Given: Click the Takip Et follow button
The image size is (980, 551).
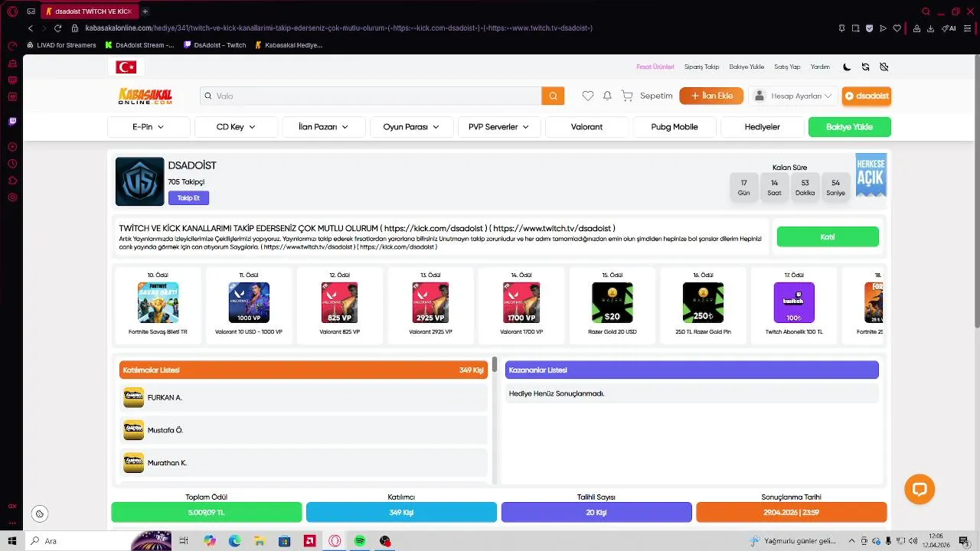Looking at the screenshot, I should click(x=188, y=198).
